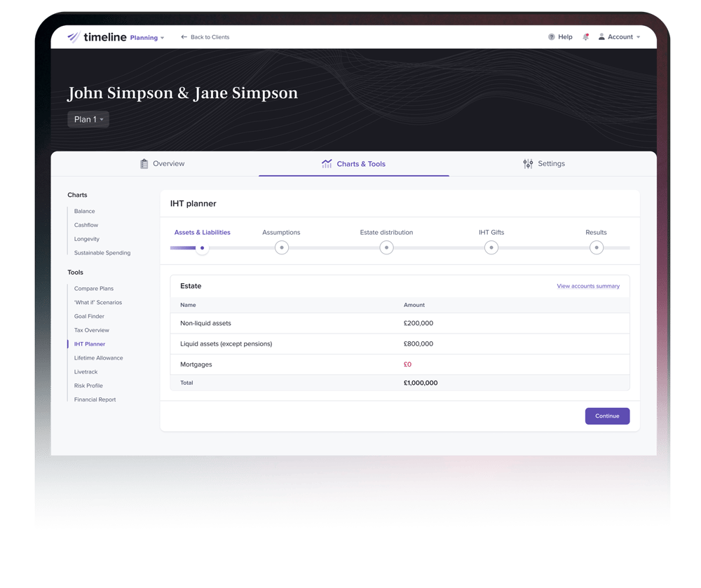
Task: Click the Overview clipboard icon
Action: click(144, 164)
